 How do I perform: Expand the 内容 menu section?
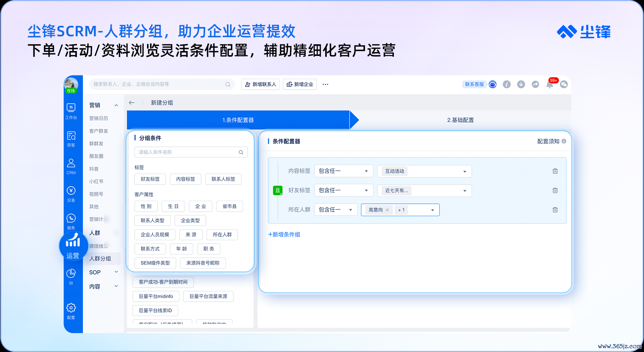click(x=116, y=286)
